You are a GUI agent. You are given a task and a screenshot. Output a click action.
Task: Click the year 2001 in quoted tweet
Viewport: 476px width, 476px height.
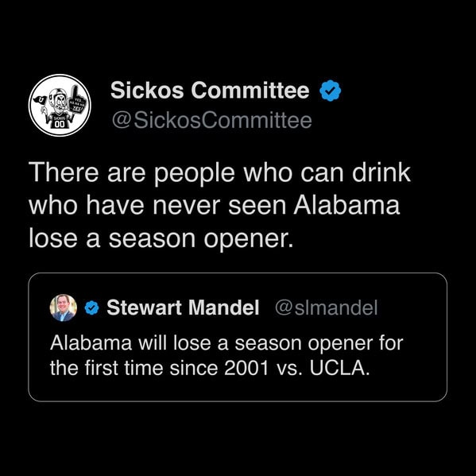246,368
